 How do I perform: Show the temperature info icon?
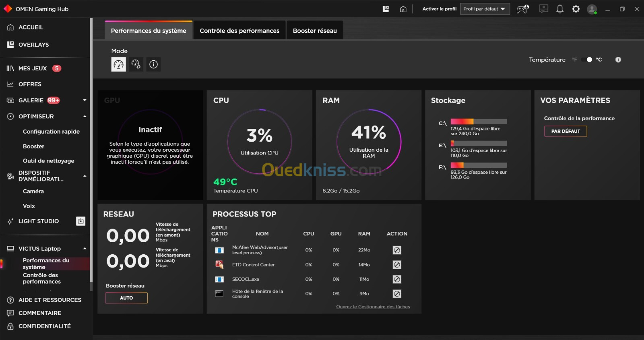pyautogui.click(x=618, y=60)
